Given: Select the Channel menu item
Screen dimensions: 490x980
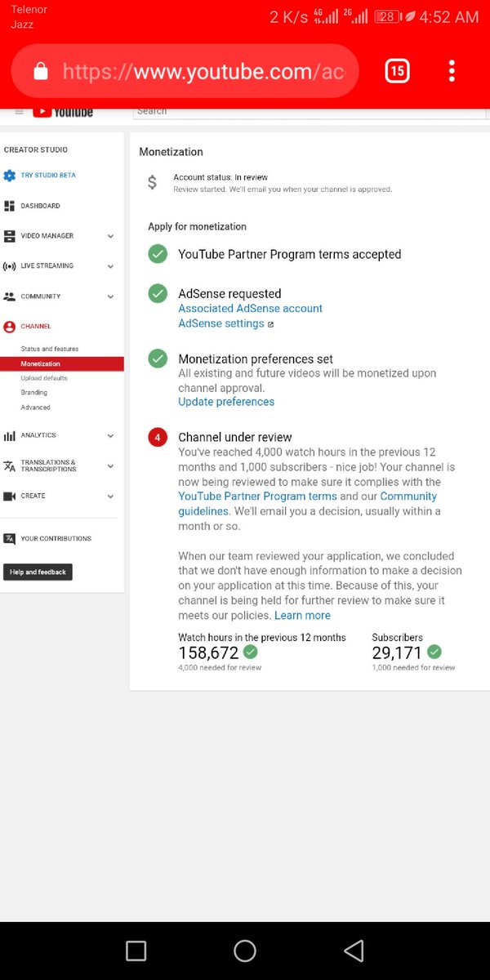Looking at the screenshot, I should coord(36,327).
